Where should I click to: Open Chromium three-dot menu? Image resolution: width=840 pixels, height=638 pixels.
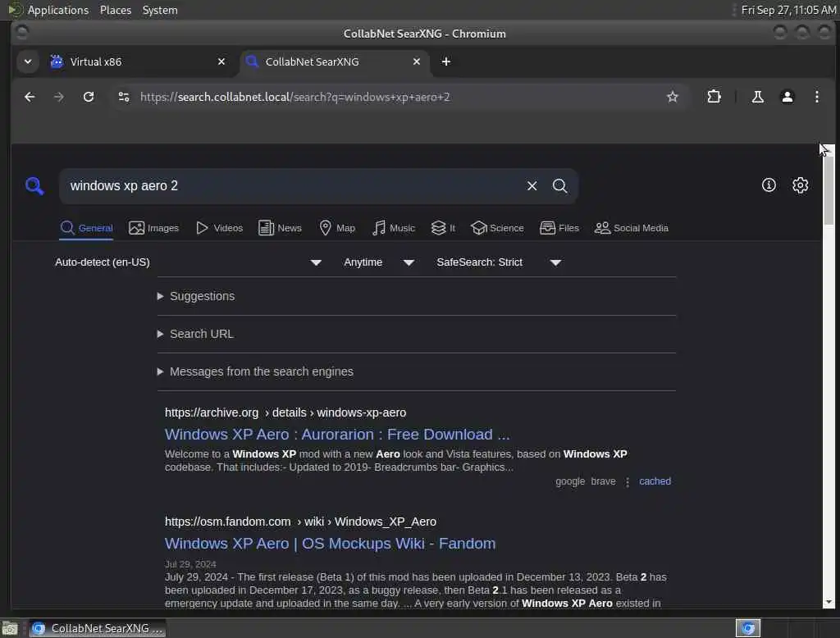pos(816,97)
